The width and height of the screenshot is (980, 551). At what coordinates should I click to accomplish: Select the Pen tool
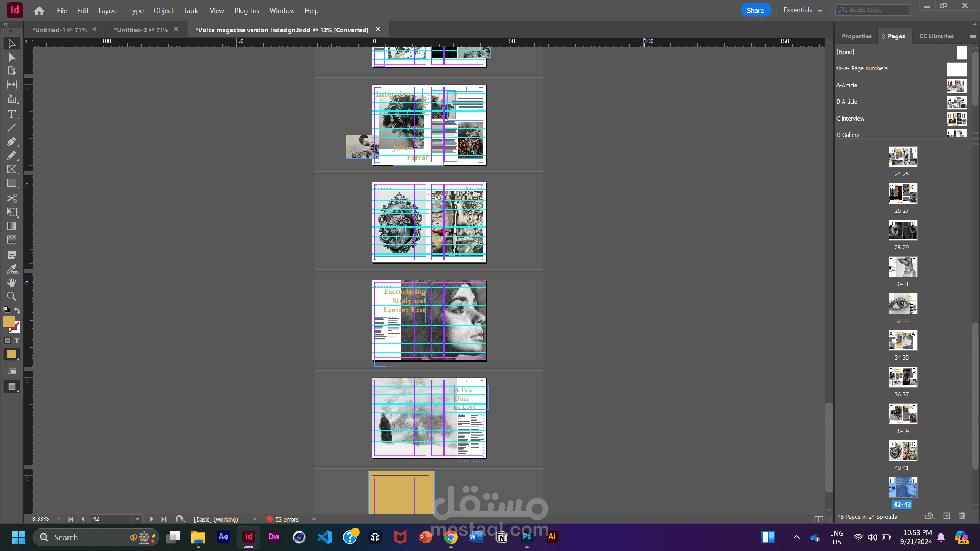pyautogui.click(x=11, y=142)
